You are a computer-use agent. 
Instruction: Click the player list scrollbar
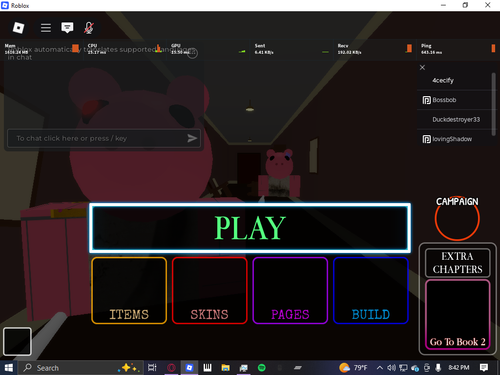[494, 104]
